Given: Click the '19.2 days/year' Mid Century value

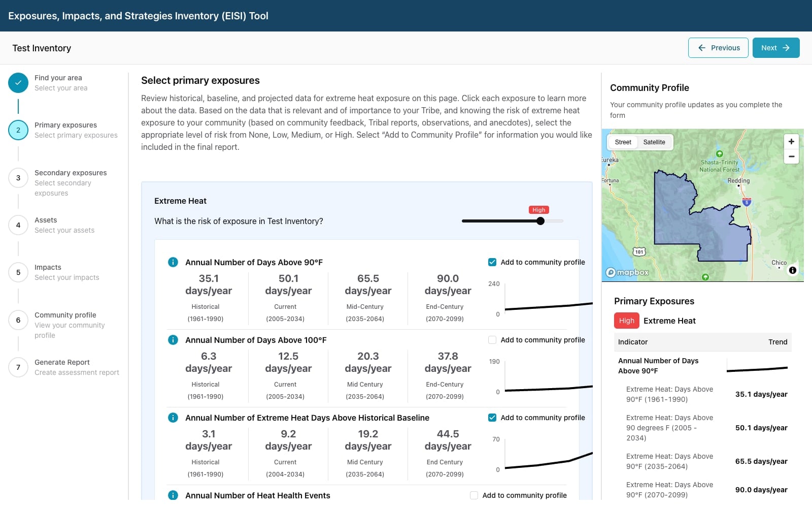Looking at the screenshot, I should [368, 440].
